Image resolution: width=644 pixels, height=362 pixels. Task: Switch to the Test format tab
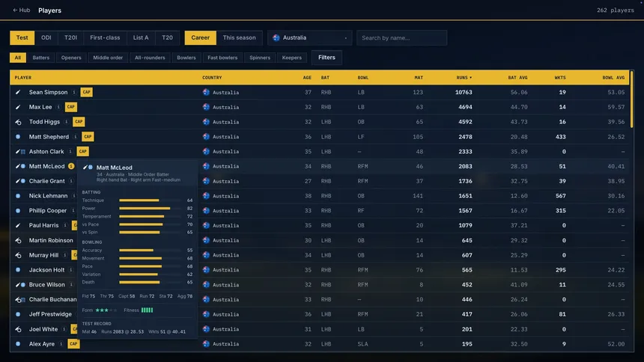22,37
